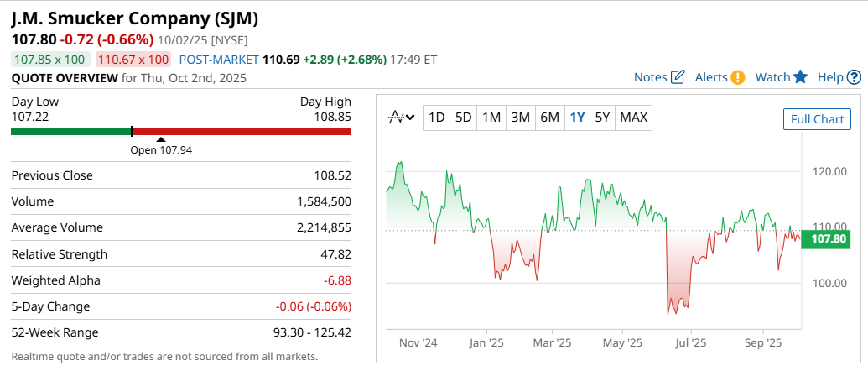Select the 1M chart period
This screenshot has height=371, width=868.
coord(491,118)
